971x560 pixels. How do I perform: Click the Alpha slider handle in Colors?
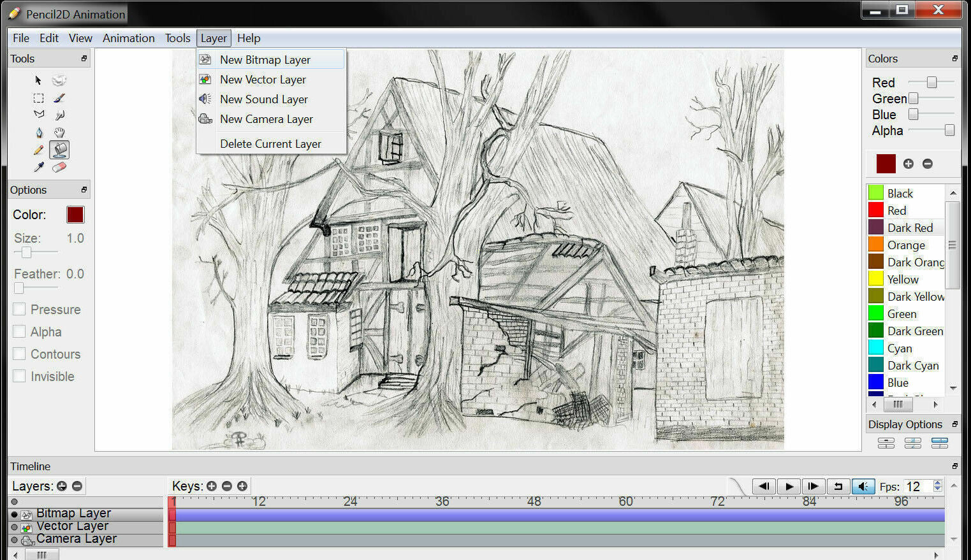tap(949, 130)
